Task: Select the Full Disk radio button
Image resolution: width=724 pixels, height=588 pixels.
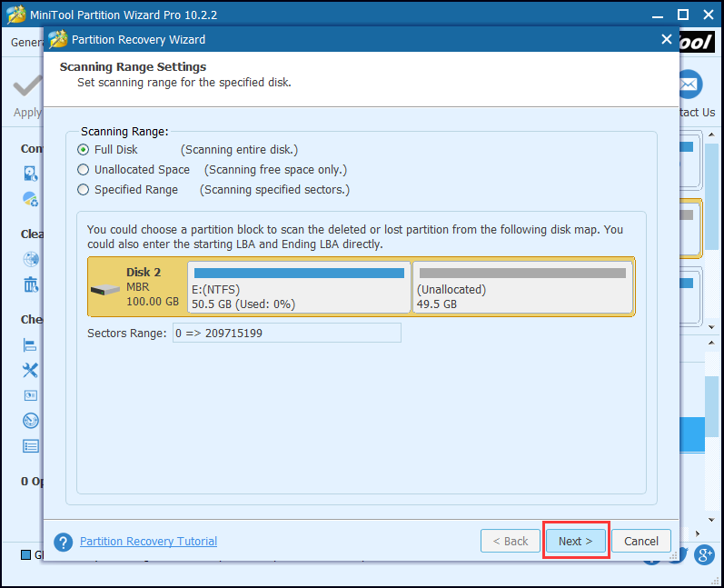Action: [x=83, y=150]
